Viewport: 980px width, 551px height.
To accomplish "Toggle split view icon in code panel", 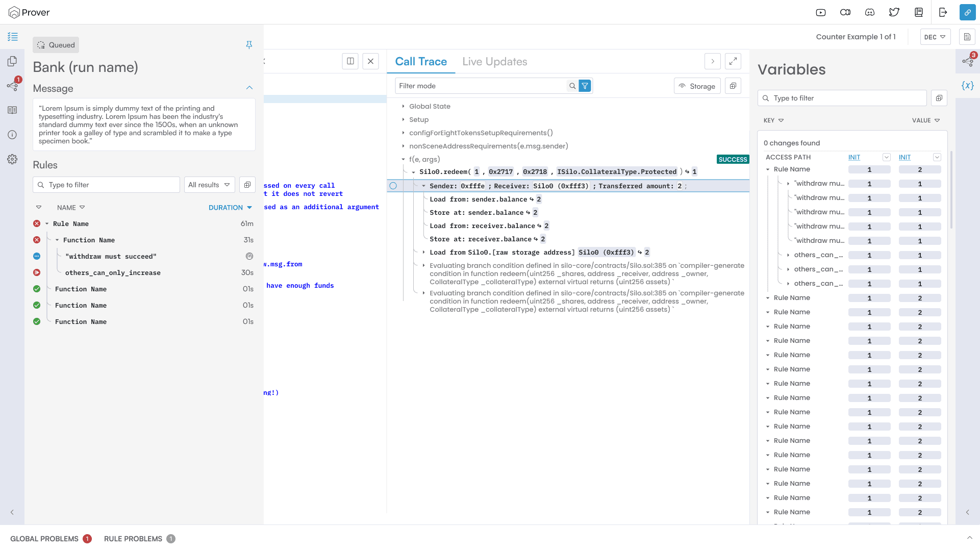I will coord(350,61).
